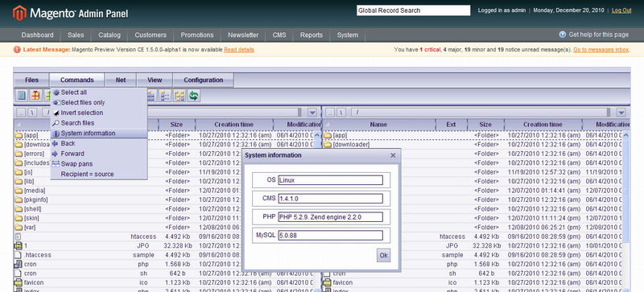Image resolution: width=644 pixels, height=292 pixels.
Task: Follow Go to messages inbox link
Action: click(x=601, y=50)
